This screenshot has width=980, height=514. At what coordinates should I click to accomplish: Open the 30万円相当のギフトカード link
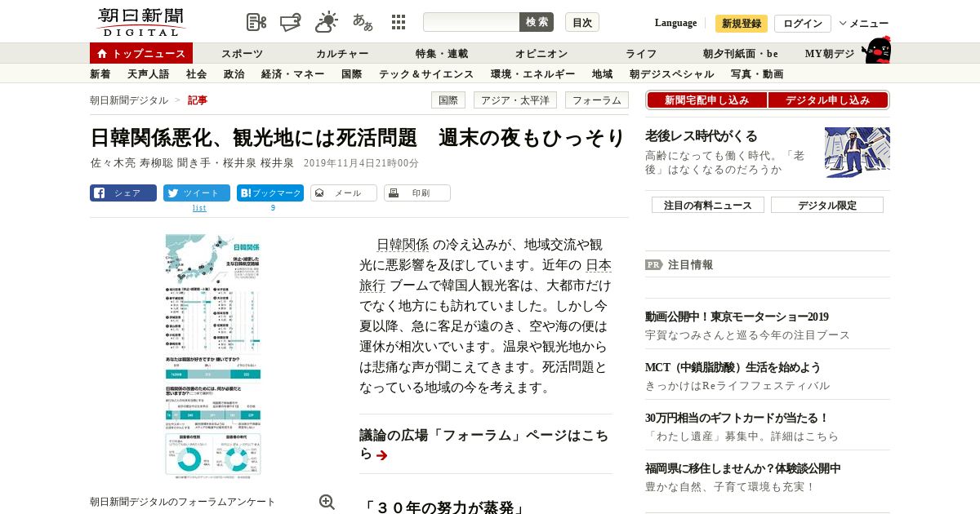(x=737, y=419)
